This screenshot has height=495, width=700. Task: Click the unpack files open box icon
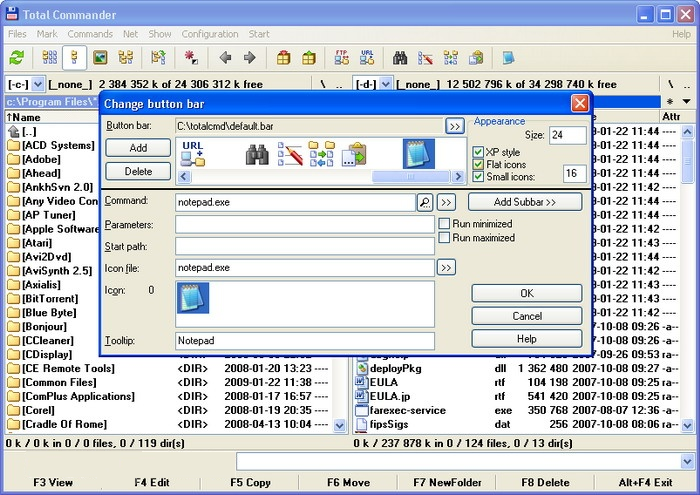click(308, 58)
